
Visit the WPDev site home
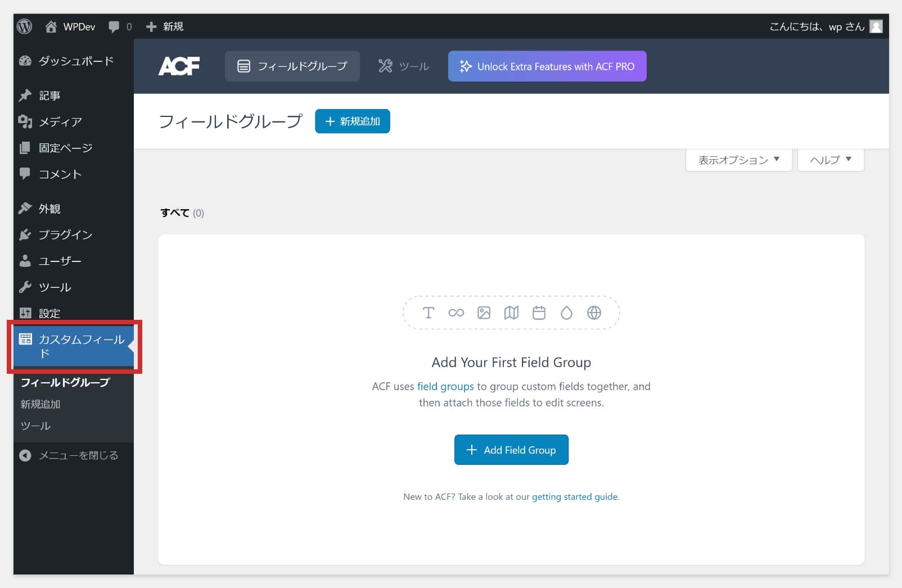(x=70, y=26)
